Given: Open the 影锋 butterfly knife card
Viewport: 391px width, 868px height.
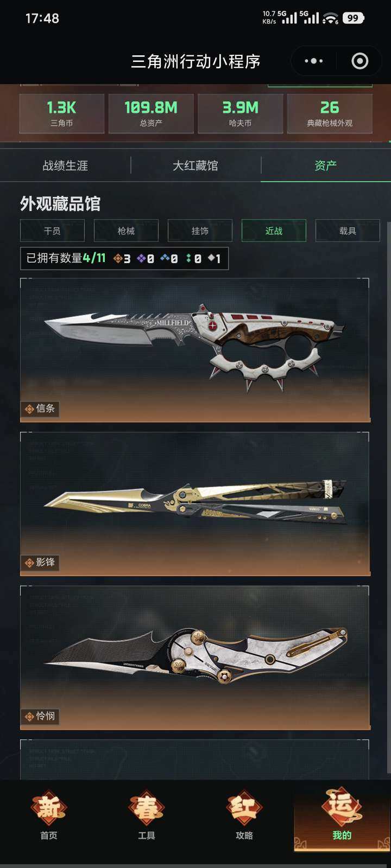Looking at the screenshot, I should 195,504.
